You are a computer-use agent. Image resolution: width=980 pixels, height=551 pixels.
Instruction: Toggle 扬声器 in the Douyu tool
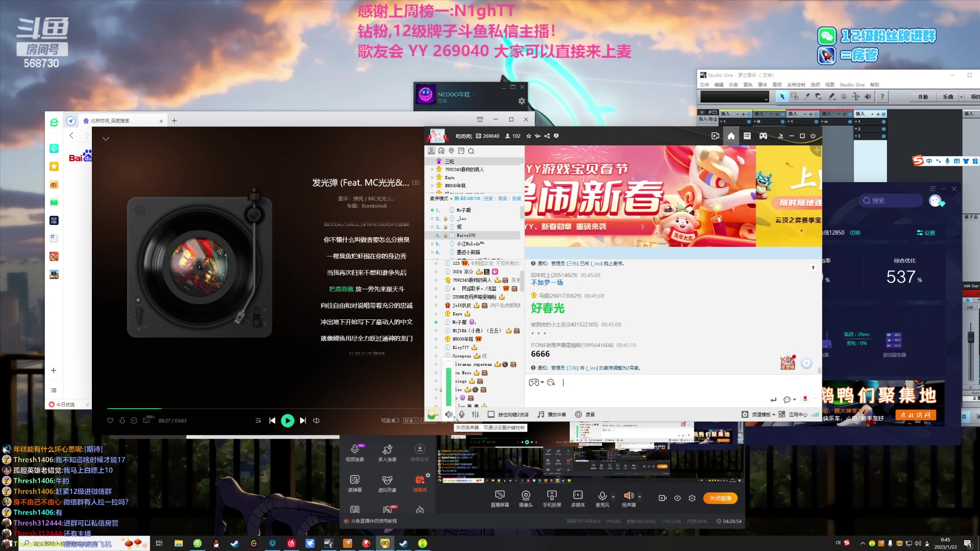point(629,498)
